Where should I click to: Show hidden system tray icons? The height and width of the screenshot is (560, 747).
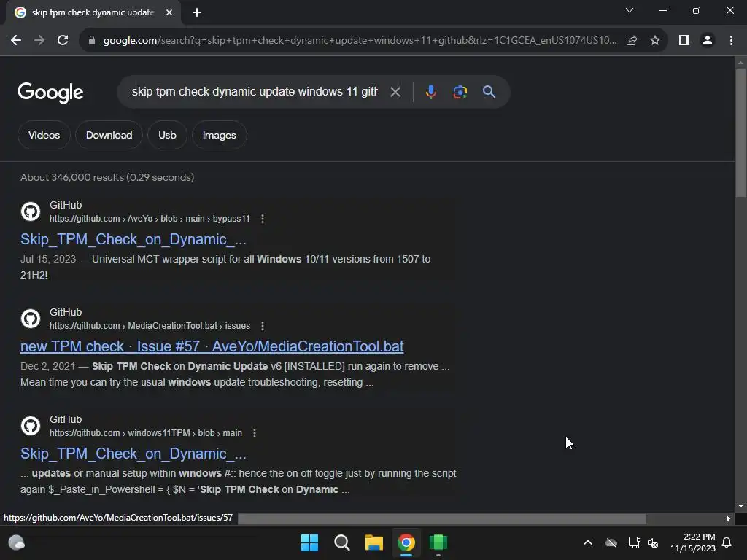coord(588,542)
